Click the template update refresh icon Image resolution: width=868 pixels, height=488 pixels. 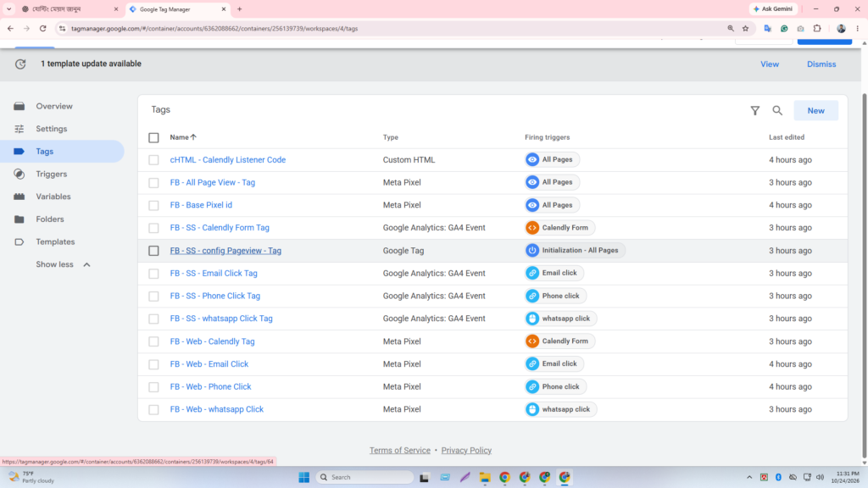pyautogui.click(x=20, y=64)
